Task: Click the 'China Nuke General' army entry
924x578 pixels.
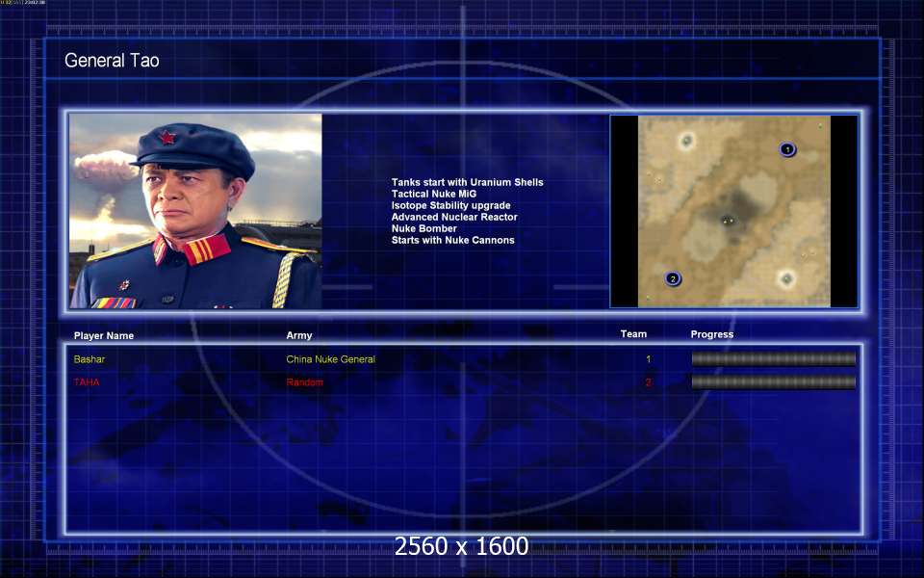Action: (330, 359)
